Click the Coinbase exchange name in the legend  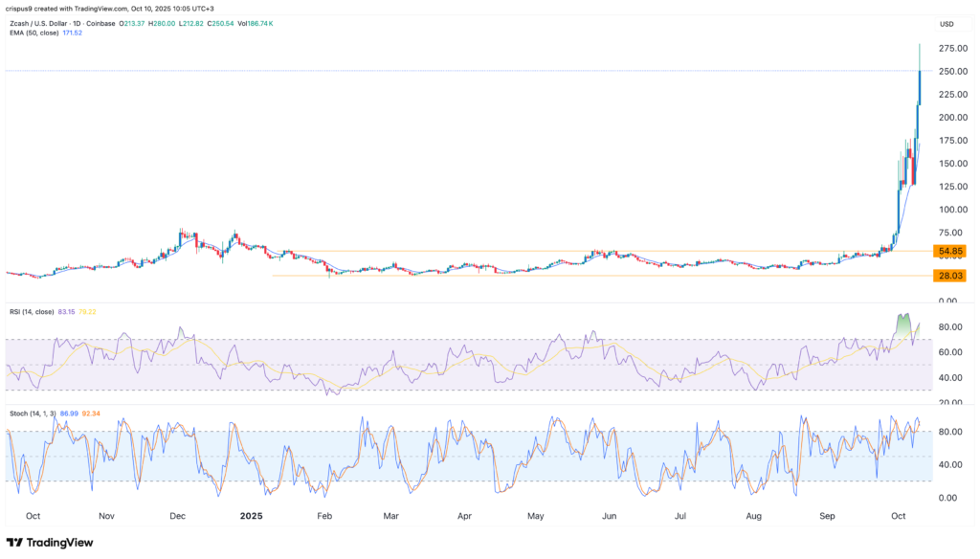pos(99,23)
